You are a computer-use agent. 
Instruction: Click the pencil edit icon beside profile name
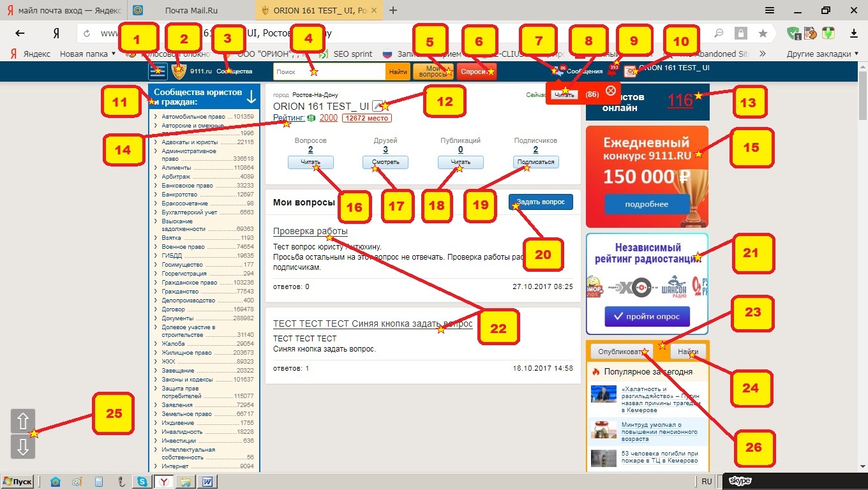(378, 106)
